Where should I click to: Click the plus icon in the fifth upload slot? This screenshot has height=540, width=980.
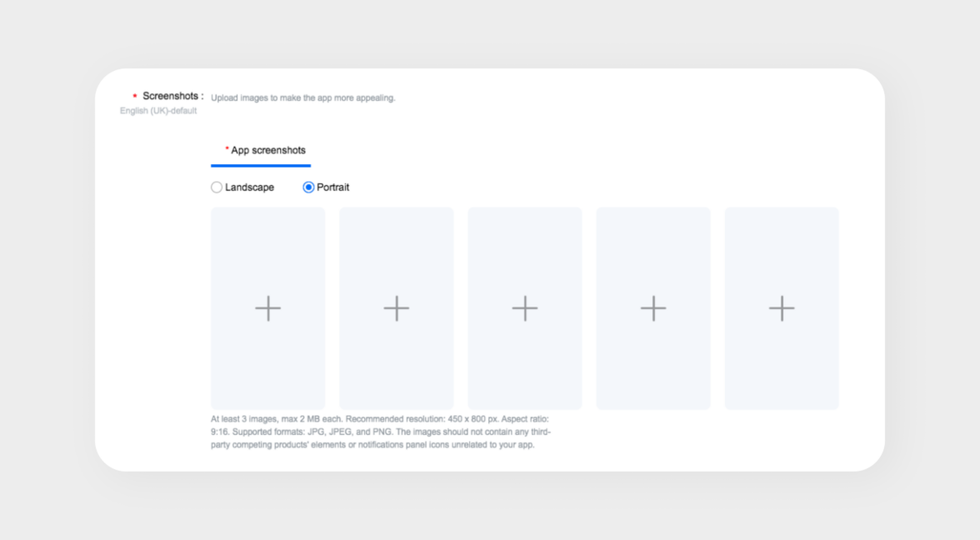tap(782, 308)
